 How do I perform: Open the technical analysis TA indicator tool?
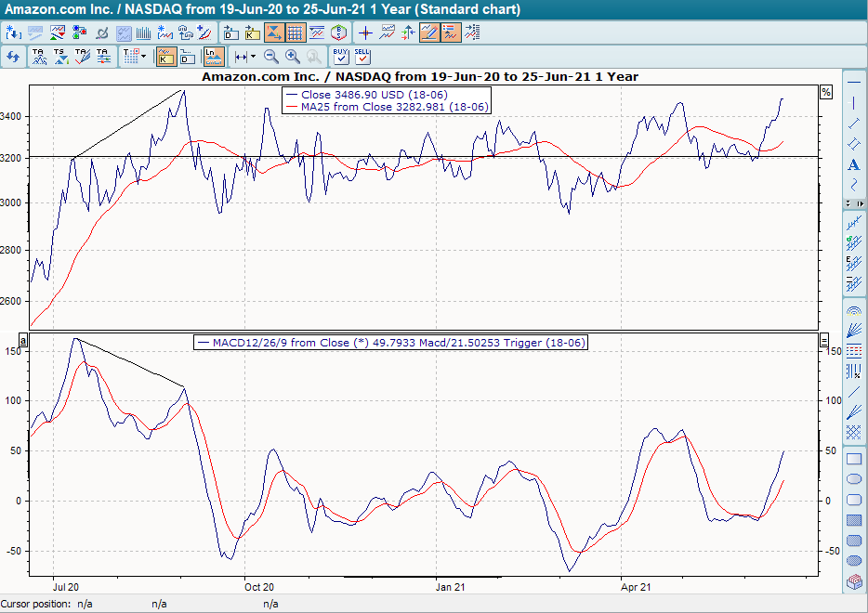(38, 56)
